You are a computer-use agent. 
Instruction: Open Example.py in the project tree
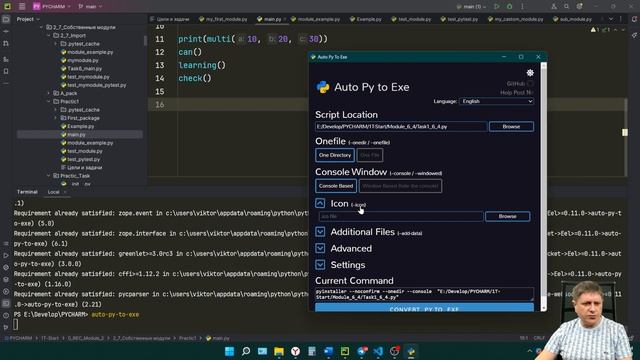[78, 126]
